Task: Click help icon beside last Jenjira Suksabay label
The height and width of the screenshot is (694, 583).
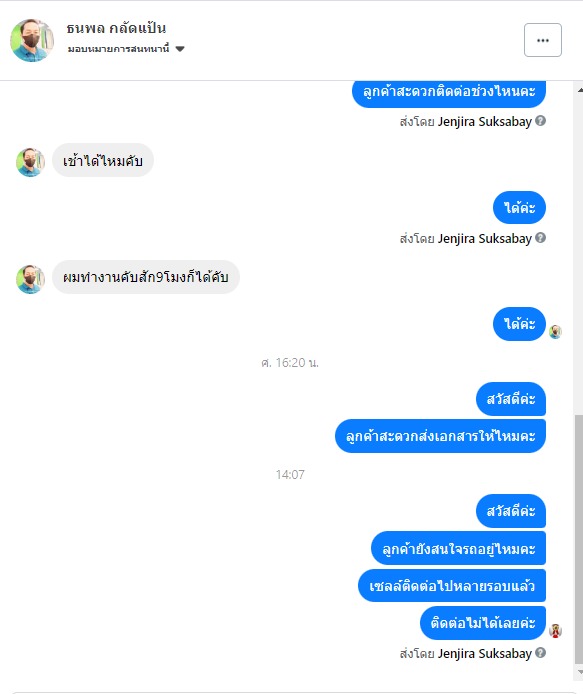Action: pos(540,652)
